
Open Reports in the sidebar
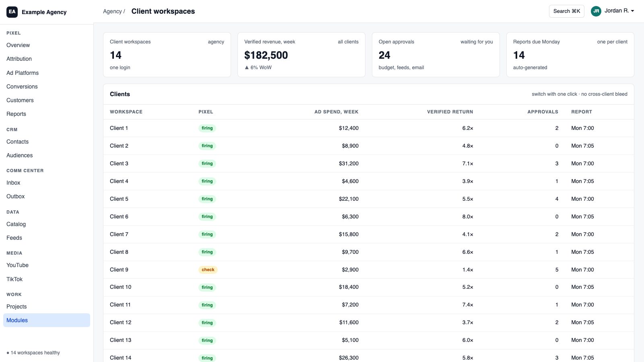tap(47, 114)
